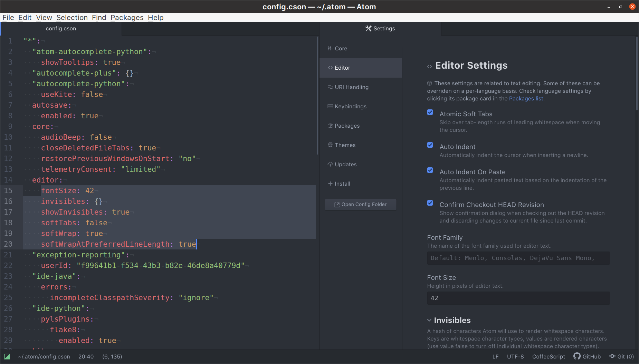Image resolution: width=639 pixels, height=364 pixels.
Task: Click the text "telemetryConsent" in the editor
Action: [76, 169]
